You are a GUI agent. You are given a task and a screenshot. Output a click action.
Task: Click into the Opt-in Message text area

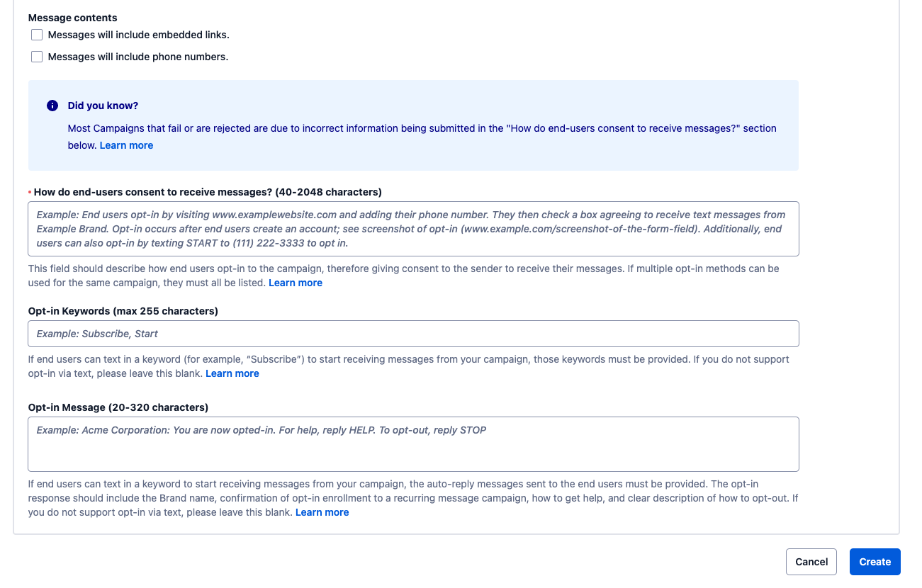(x=413, y=444)
